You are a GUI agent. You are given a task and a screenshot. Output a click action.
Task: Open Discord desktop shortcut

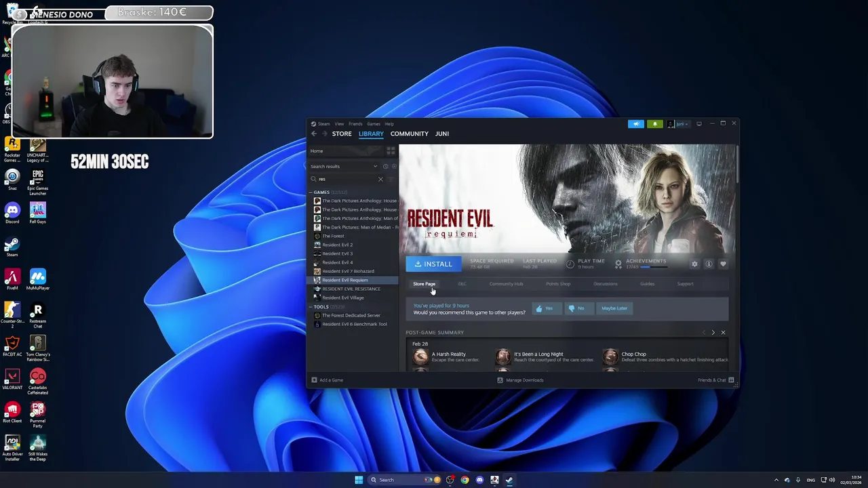12,214
